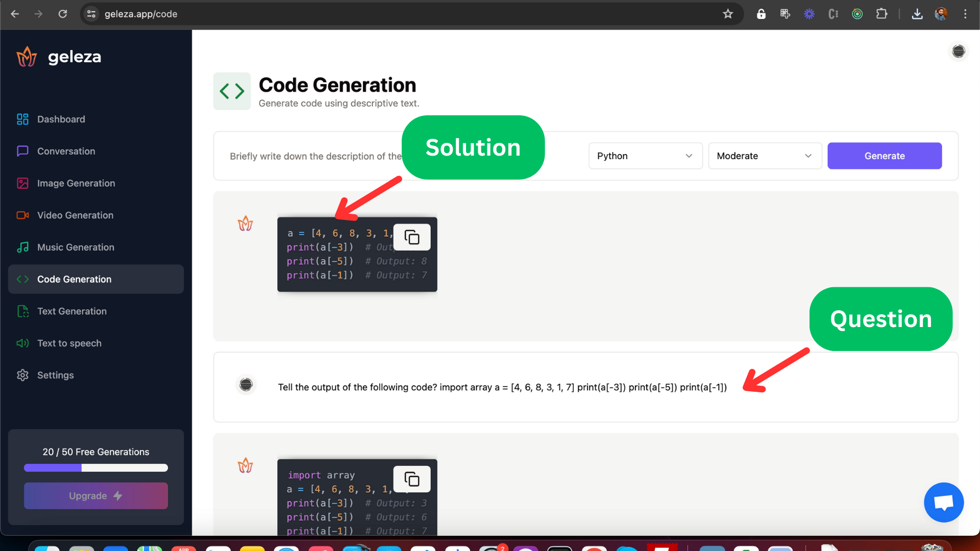Click the Upgrade button

pos(96,496)
